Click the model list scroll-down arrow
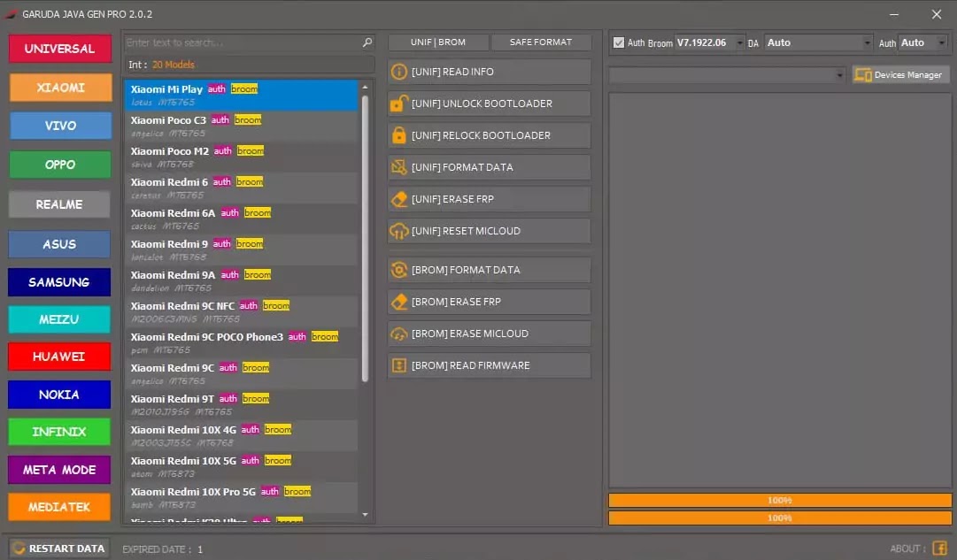The height and width of the screenshot is (560, 957). 365,515
